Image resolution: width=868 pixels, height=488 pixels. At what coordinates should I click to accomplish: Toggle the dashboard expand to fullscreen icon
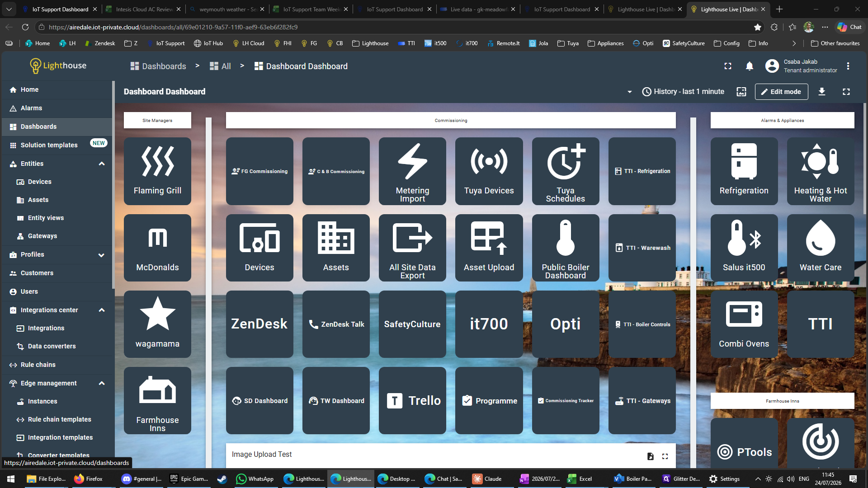pyautogui.click(x=846, y=92)
